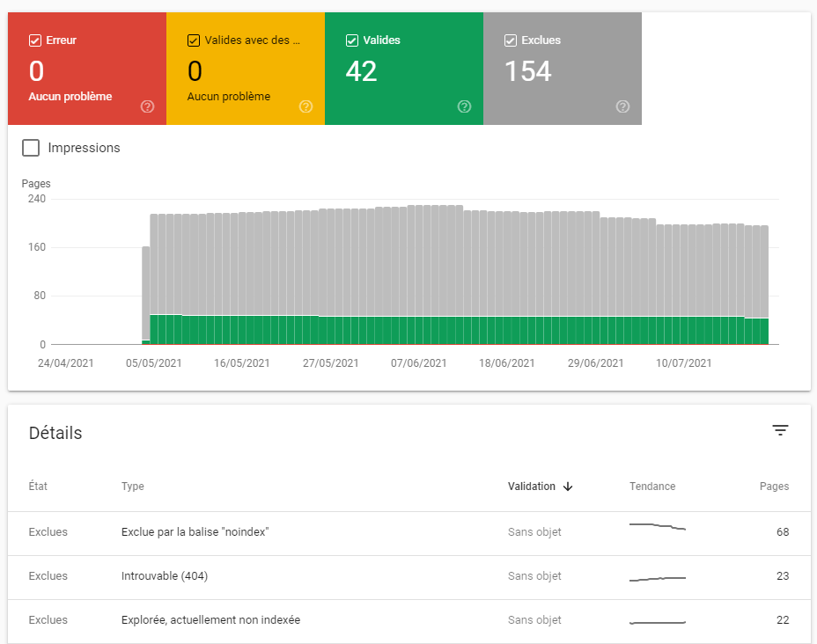
Task: Sort the table by the Pages column
Action: point(773,487)
